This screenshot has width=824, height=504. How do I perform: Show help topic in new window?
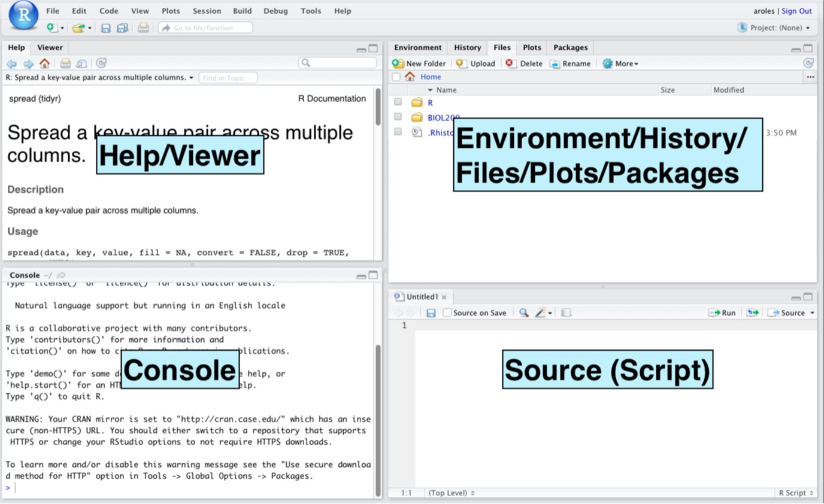pos(81,63)
